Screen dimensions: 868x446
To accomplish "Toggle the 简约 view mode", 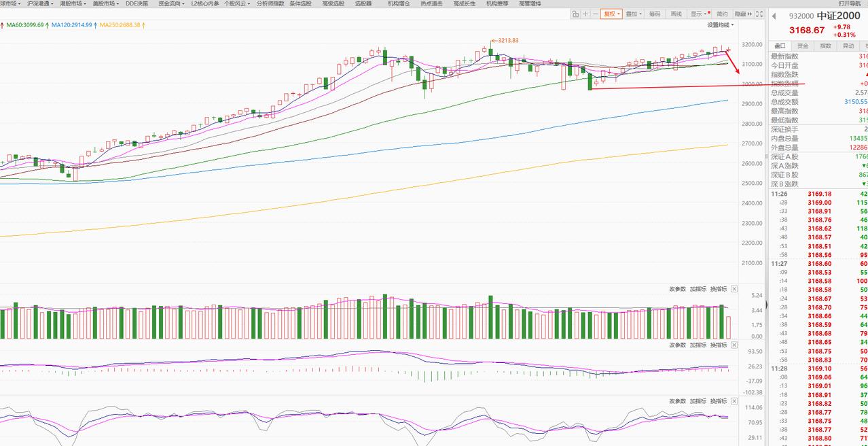I will tap(721, 14).
